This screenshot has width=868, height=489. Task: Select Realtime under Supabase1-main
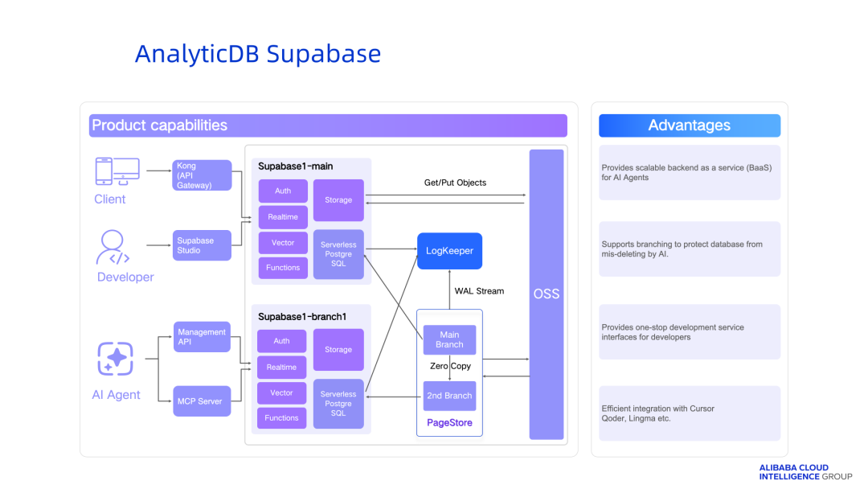pyautogui.click(x=283, y=217)
